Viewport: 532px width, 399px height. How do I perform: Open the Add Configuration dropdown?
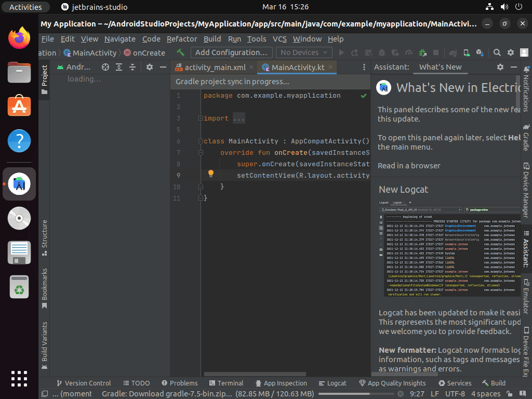231,52
